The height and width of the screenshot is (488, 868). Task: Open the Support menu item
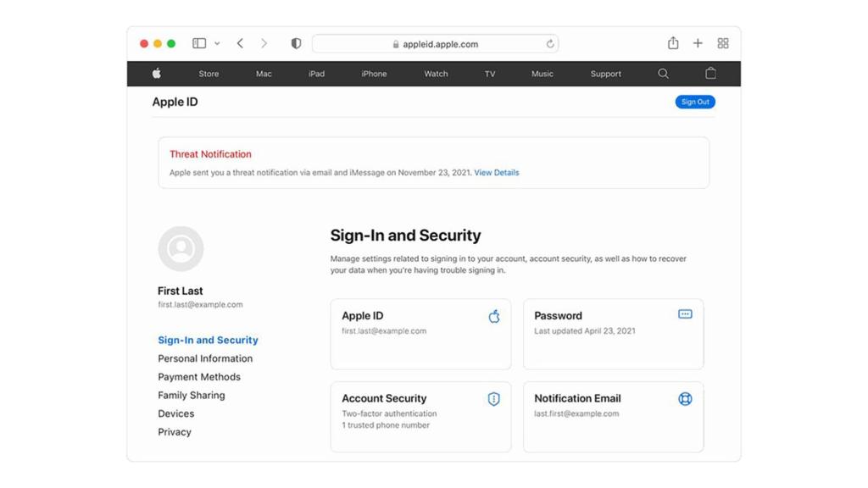tap(605, 74)
